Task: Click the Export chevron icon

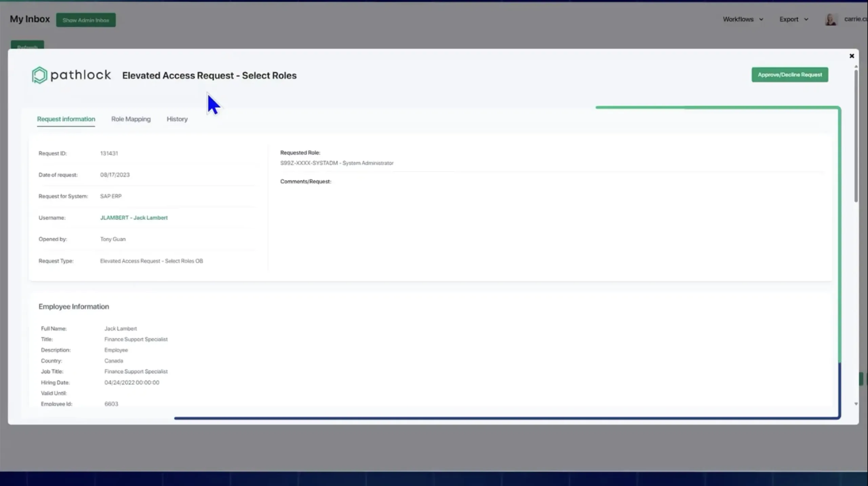Action: click(x=806, y=19)
